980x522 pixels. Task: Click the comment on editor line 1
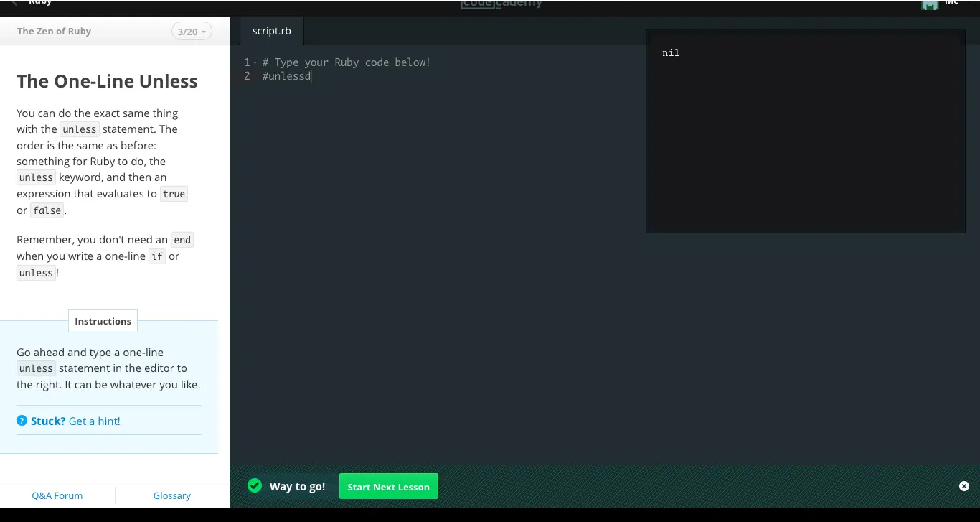coord(347,62)
